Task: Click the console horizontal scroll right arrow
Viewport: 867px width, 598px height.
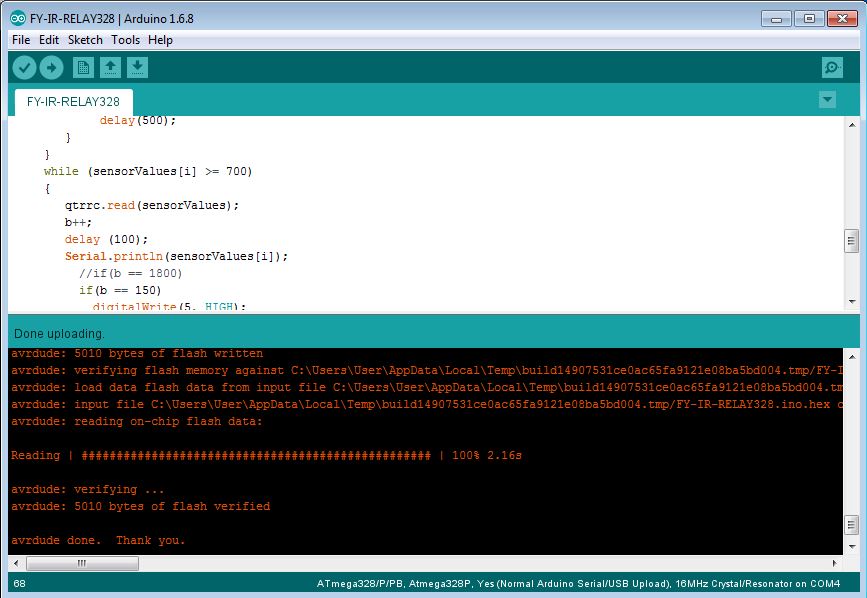Action: coord(834,563)
